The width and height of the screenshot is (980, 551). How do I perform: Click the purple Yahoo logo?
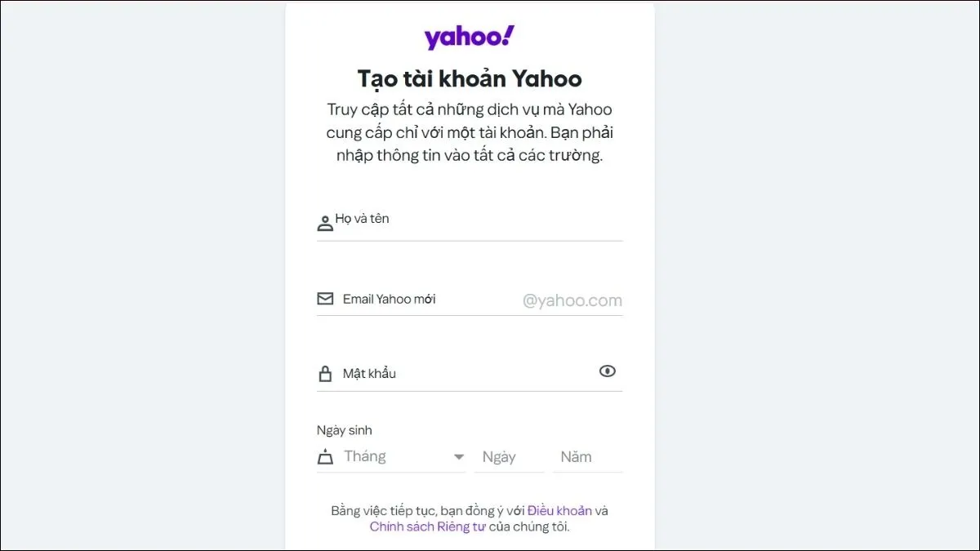[x=469, y=38]
